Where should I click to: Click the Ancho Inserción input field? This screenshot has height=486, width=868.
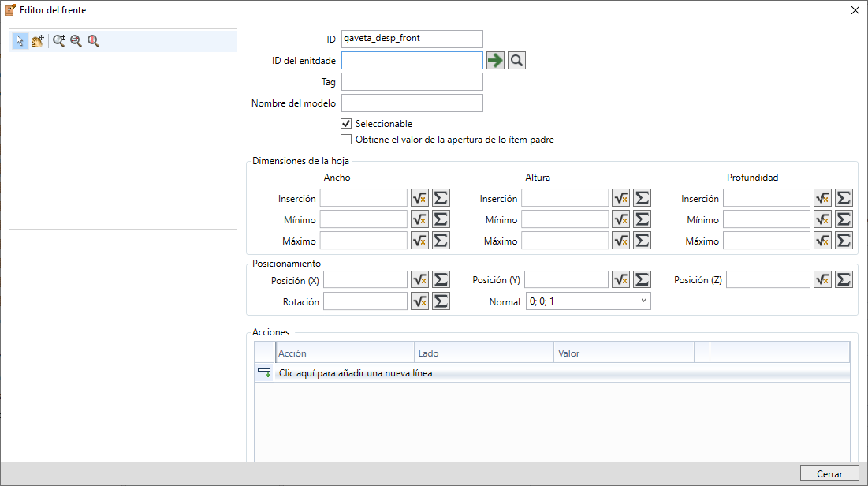(x=363, y=198)
